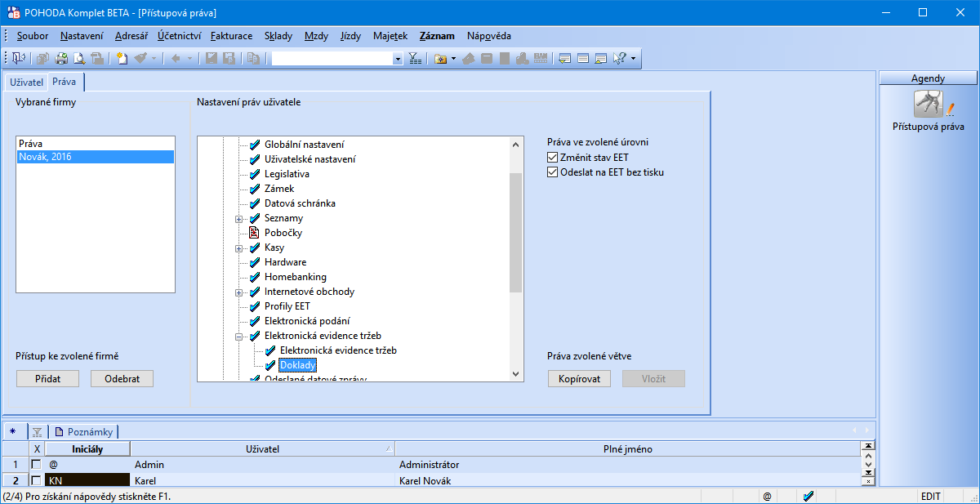Click the rights tree scroll-up arrow
The image size is (980, 504).
515,143
